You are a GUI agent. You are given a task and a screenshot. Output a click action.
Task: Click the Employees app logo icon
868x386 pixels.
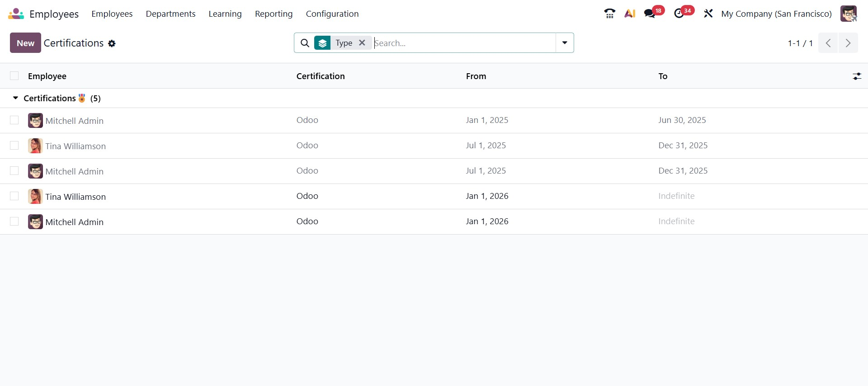16,14
